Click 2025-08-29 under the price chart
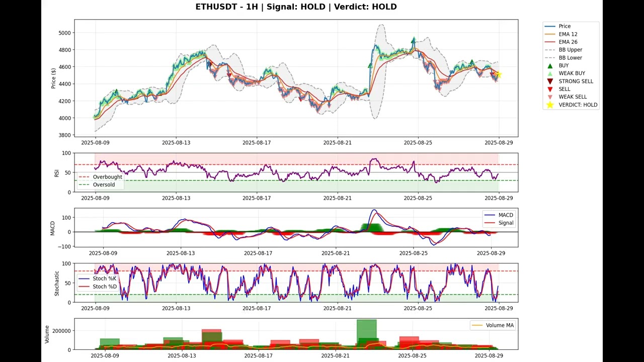Viewport: 644px width, 362px height. (499, 143)
